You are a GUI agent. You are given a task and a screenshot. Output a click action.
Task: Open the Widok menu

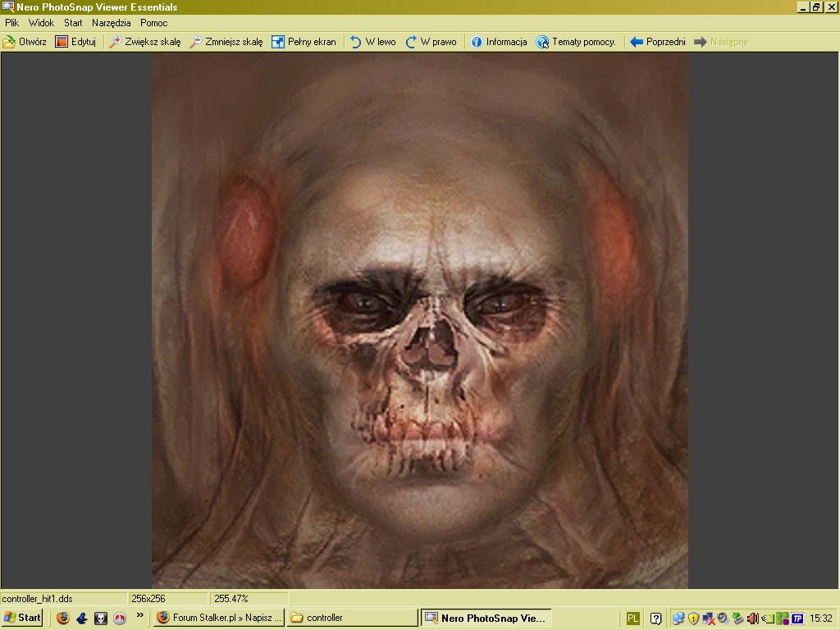[x=41, y=23]
